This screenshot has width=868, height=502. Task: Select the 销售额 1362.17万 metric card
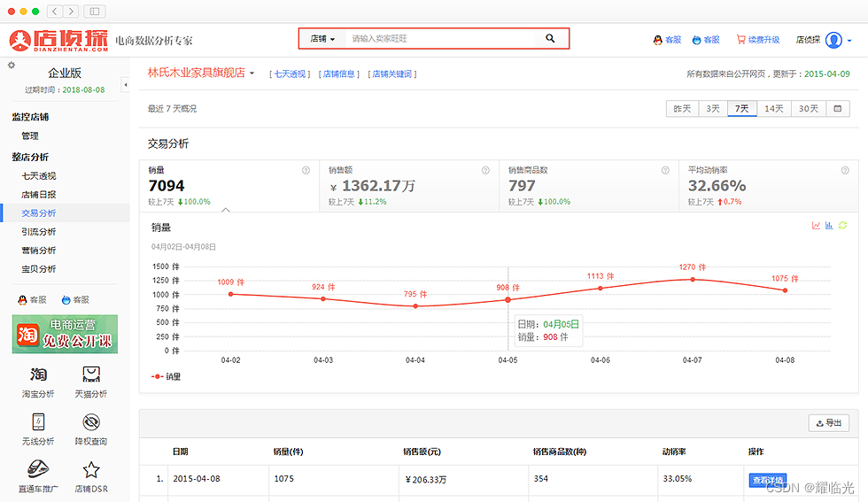pos(409,186)
